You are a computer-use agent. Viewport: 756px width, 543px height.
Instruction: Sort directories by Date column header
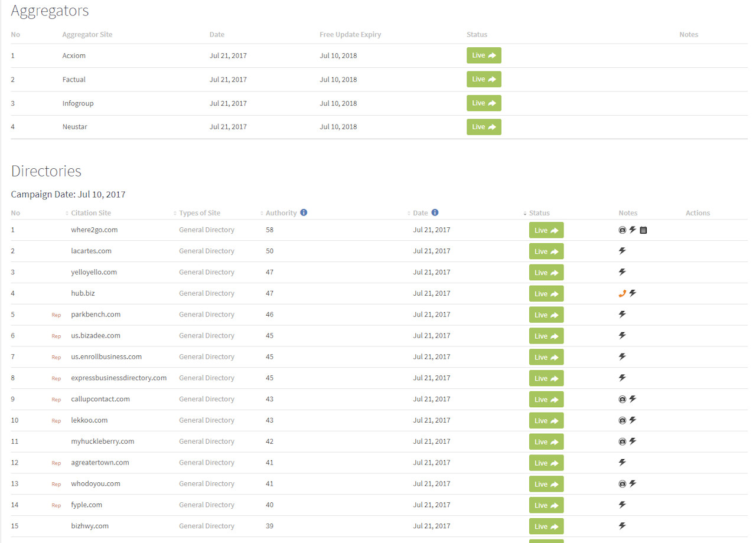click(417, 213)
